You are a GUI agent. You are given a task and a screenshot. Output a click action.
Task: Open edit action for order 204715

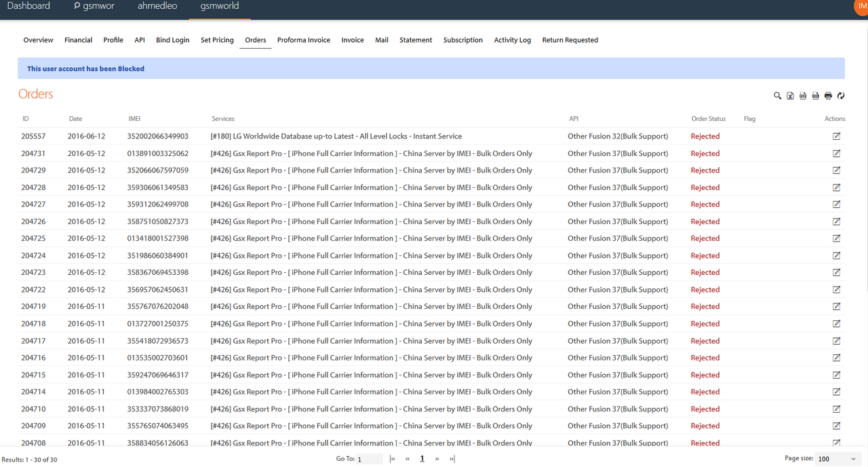(836, 375)
